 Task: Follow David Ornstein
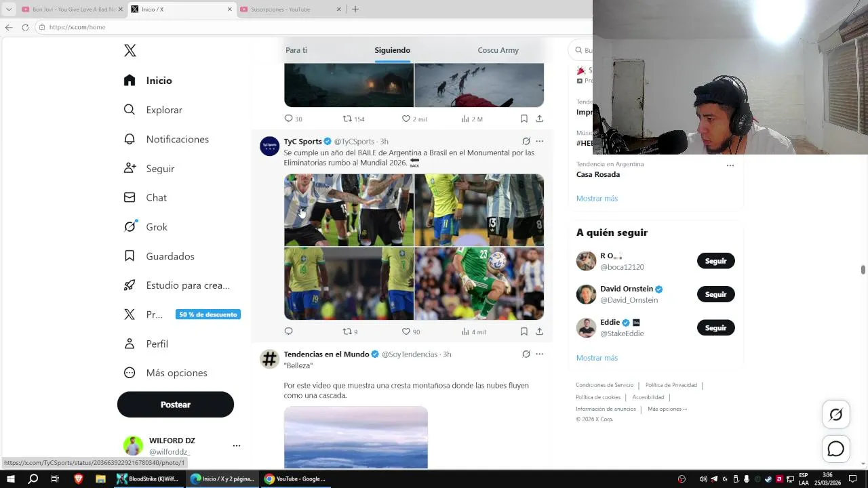point(715,294)
